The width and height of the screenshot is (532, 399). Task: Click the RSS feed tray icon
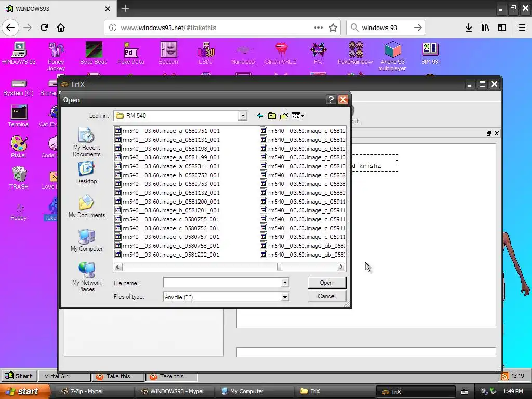(504, 376)
